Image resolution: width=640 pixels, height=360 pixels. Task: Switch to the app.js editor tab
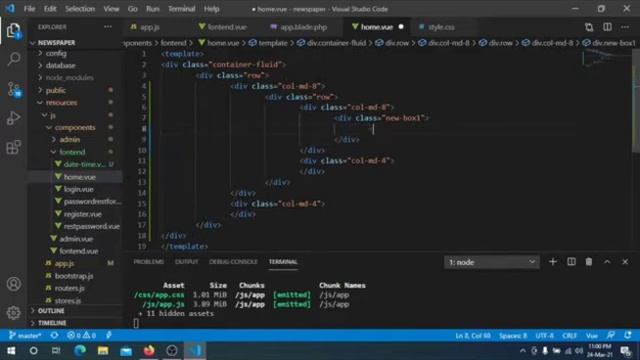[150, 27]
